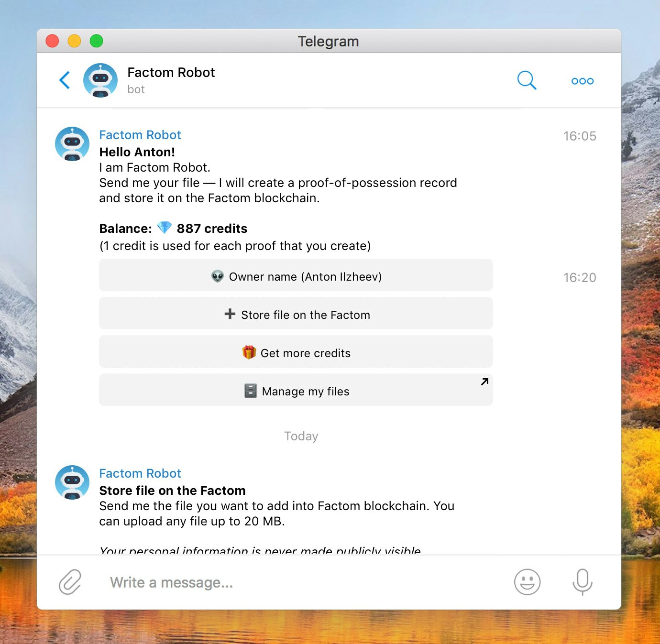Attach a file with the paperclip icon

click(x=70, y=582)
